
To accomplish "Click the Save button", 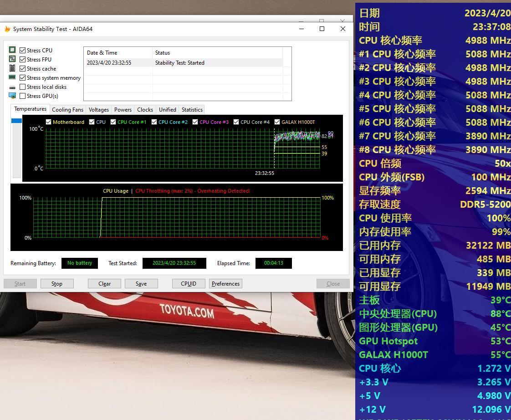I will (141, 284).
